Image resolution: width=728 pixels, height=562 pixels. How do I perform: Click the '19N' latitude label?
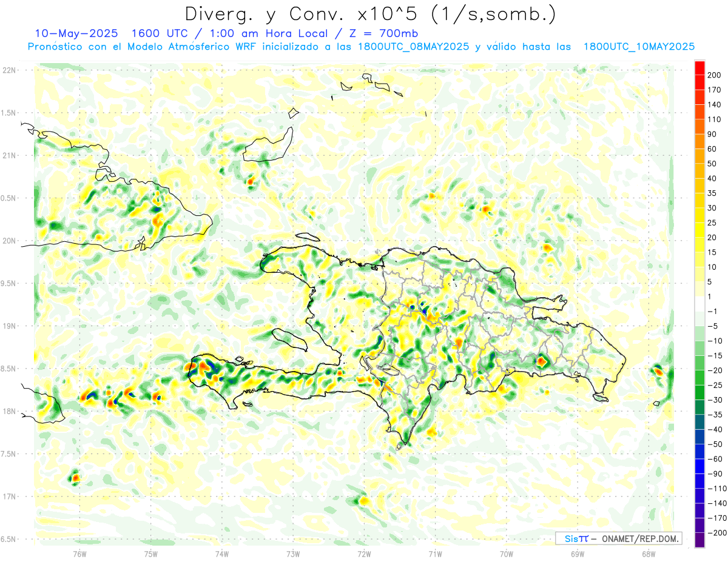coord(9,326)
